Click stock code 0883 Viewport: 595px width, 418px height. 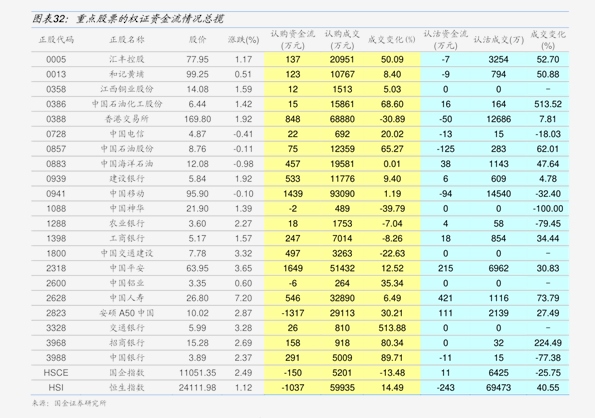click(56, 164)
